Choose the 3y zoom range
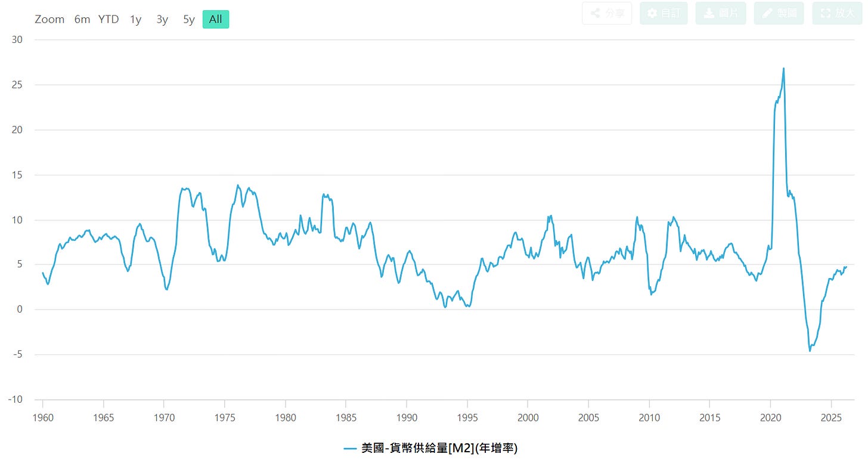The width and height of the screenshot is (868, 463). pos(162,19)
